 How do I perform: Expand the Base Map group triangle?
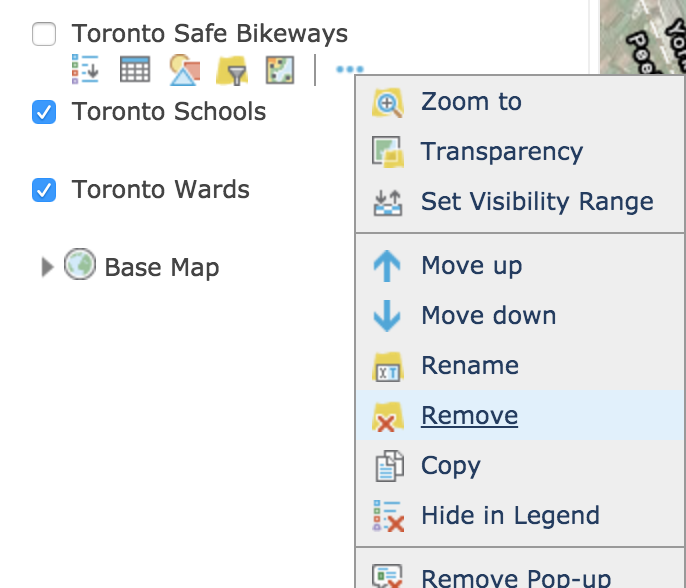point(47,267)
